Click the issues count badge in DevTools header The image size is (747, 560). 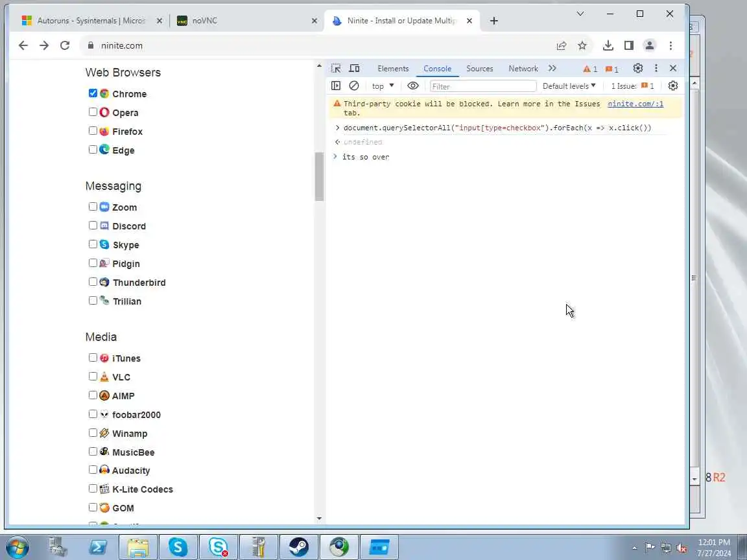(611, 69)
